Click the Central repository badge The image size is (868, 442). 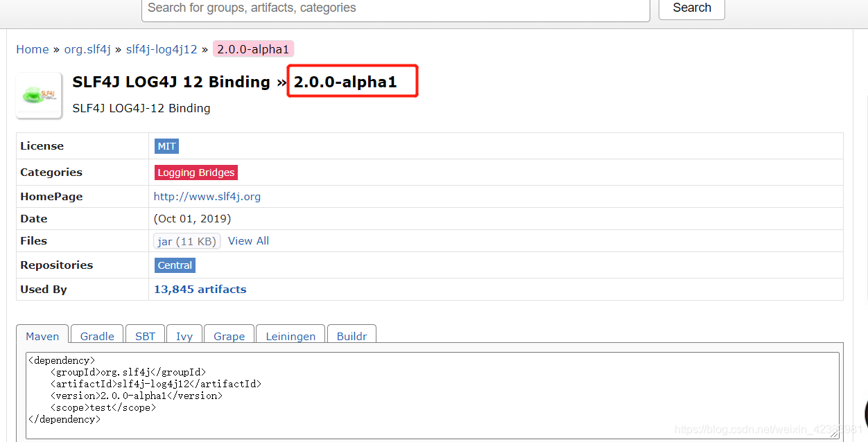tap(175, 265)
